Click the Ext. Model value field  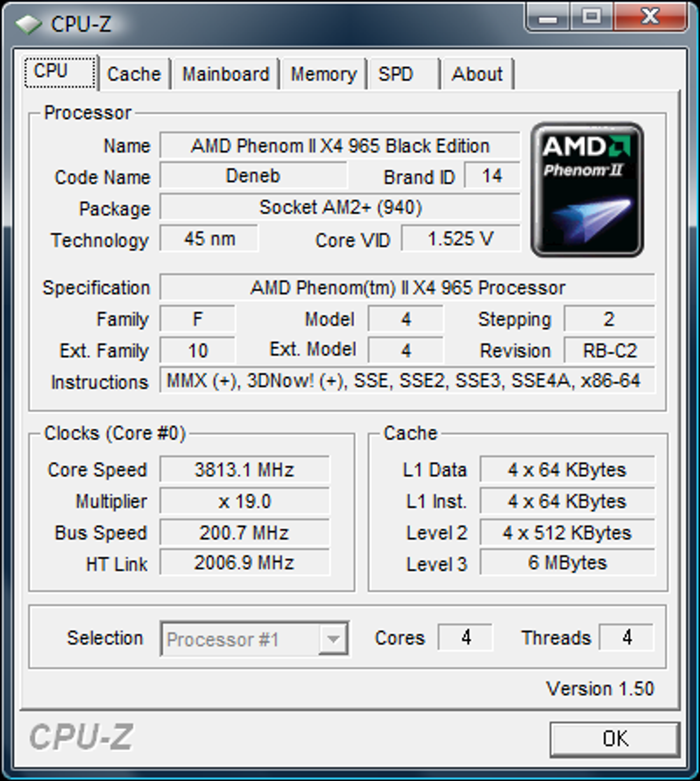coord(406,351)
